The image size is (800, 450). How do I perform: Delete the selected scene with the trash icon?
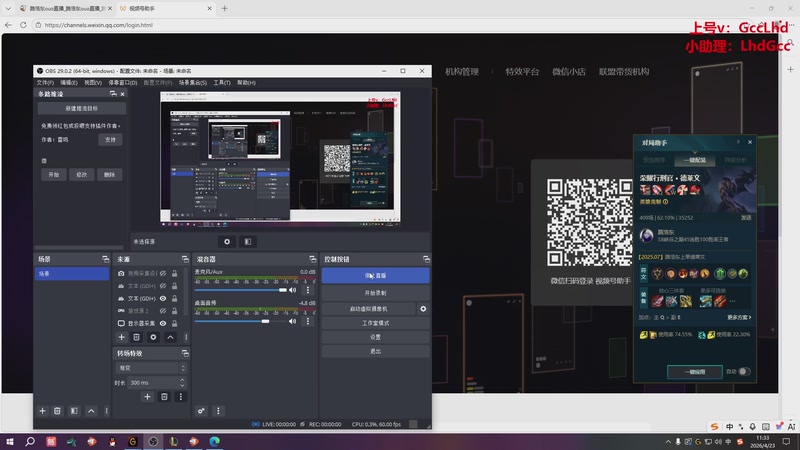pyautogui.click(x=57, y=411)
